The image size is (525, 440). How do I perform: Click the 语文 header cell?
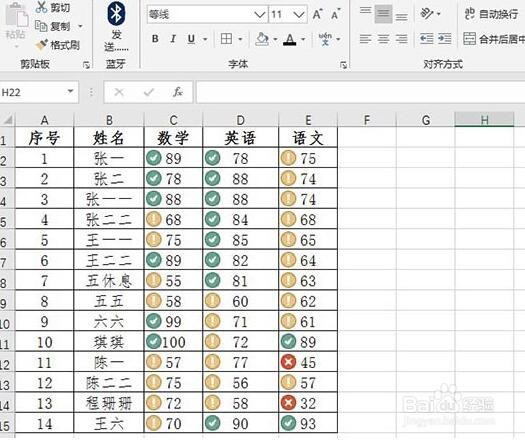pos(308,138)
